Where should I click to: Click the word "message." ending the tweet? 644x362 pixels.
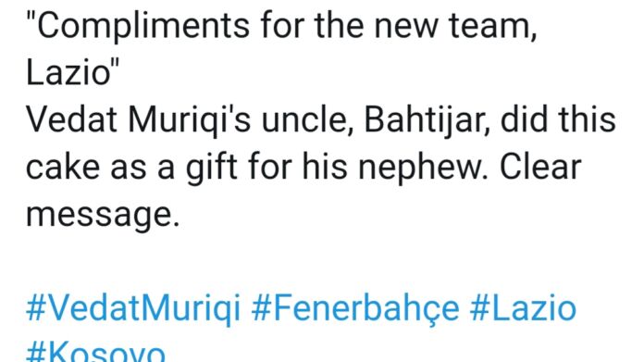(103, 216)
